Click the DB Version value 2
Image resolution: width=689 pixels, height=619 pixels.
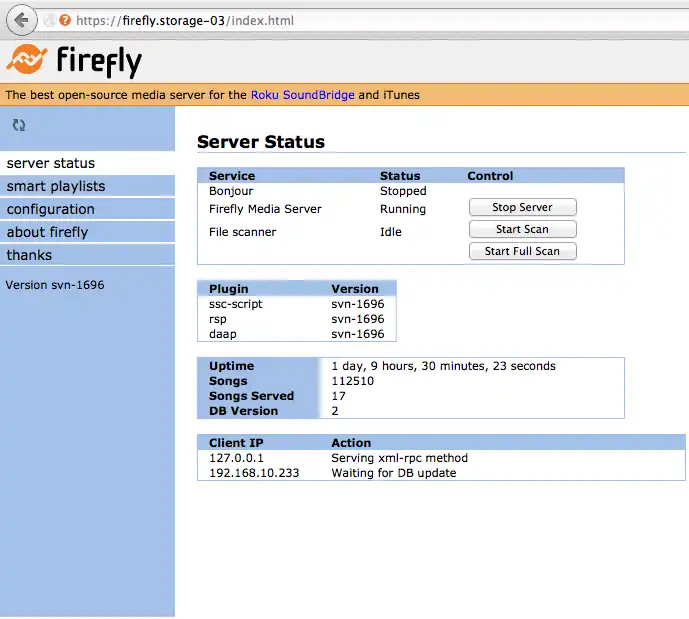[x=335, y=411]
